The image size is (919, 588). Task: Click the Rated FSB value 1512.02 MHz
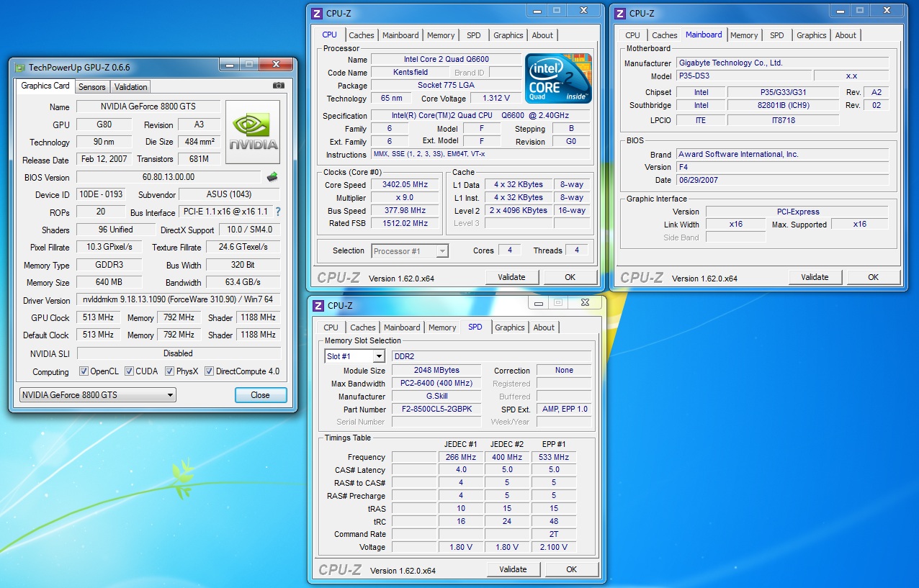click(x=406, y=224)
